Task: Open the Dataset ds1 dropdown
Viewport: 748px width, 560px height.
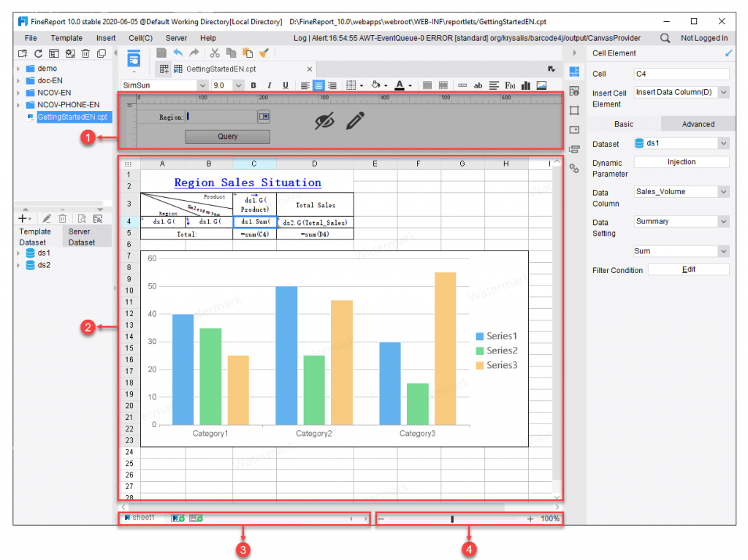Action: tap(724, 143)
